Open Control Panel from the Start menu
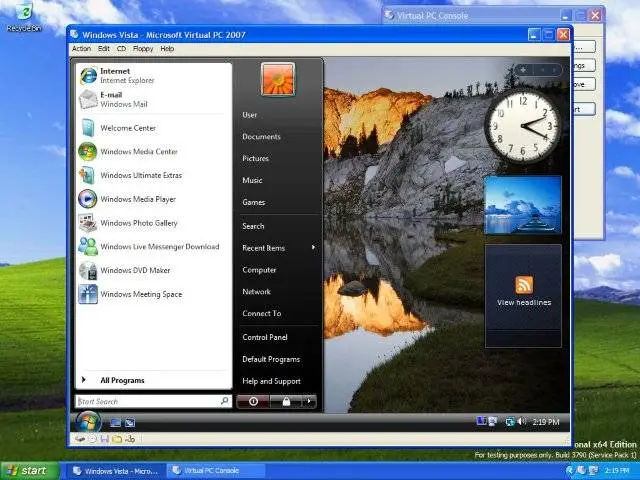Screen dimensions: 640x480 tap(265, 337)
